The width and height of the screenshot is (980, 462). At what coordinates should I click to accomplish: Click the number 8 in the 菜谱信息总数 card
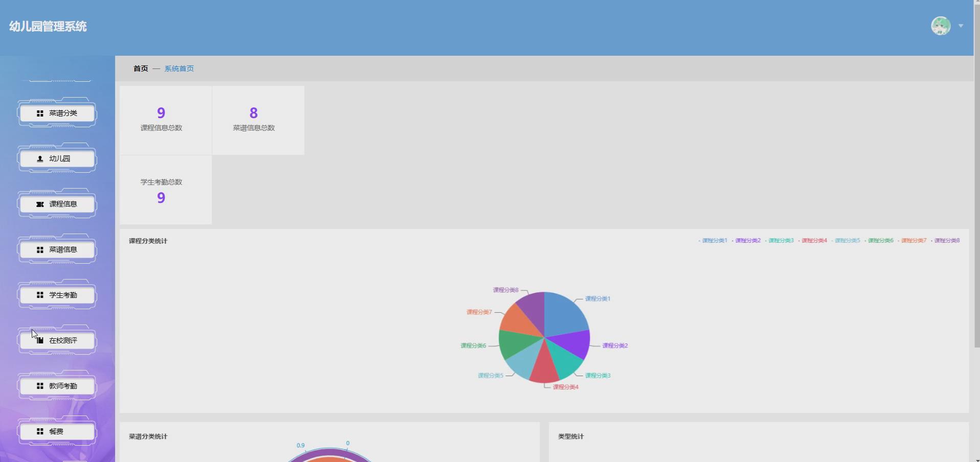(x=254, y=113)
